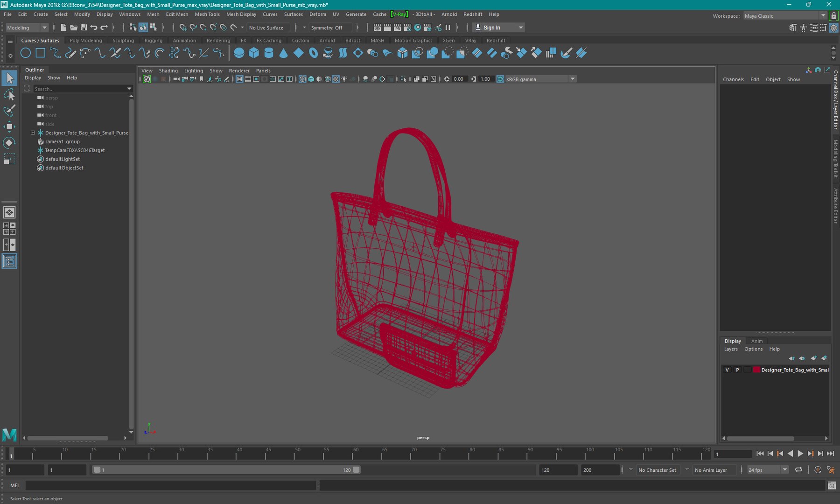Open the New scene icon

(x=63, y=28)
